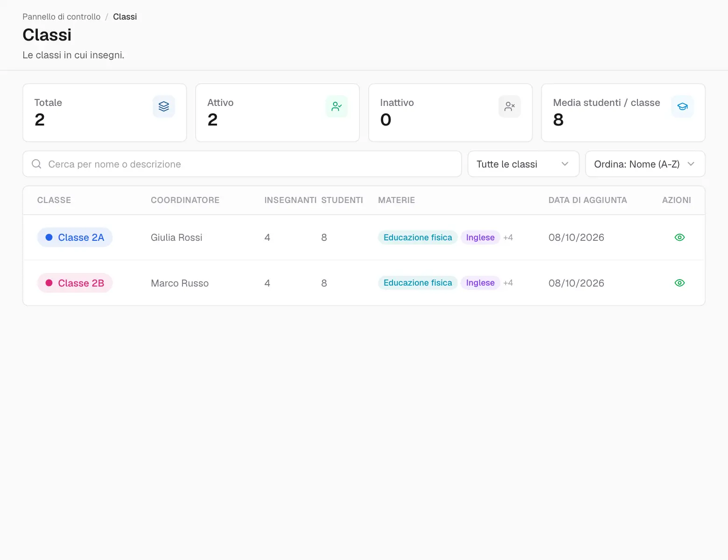Click the graduation cap icon in Media studenti card
This screenshot has width=728, height=560.
coord(682,106)
